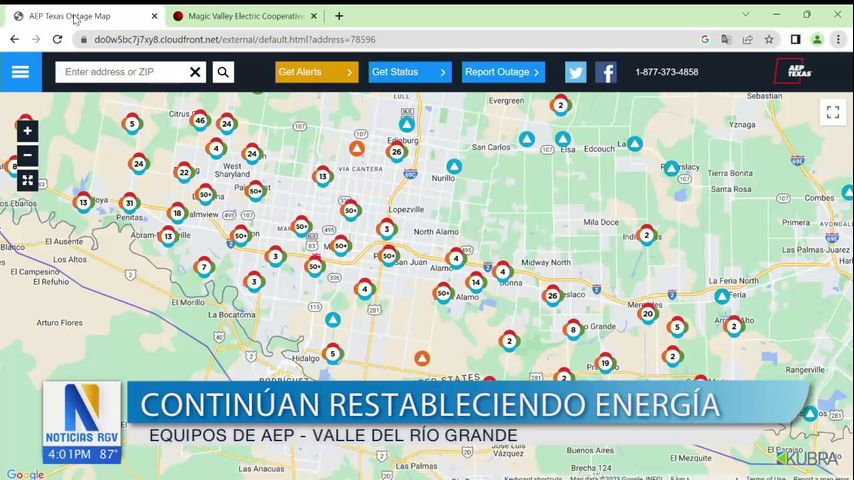Reload the page in the browser
854x480 pixels.
(x=57, y=40)
